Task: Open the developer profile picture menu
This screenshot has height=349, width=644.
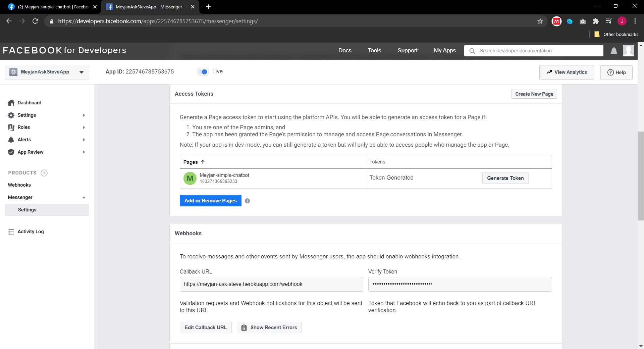Action: (629, 51)
